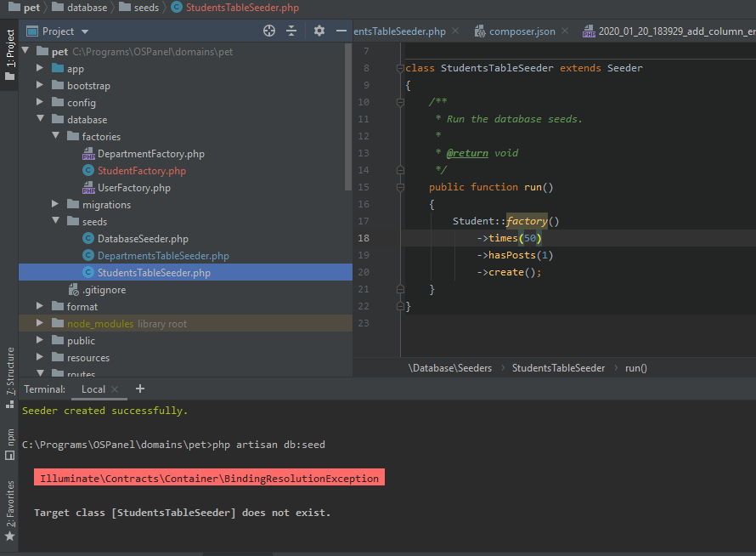Close the composer.json editor tab
This screenshot has height=556, width=756.
pyautogui.click(x=565, y=31)
